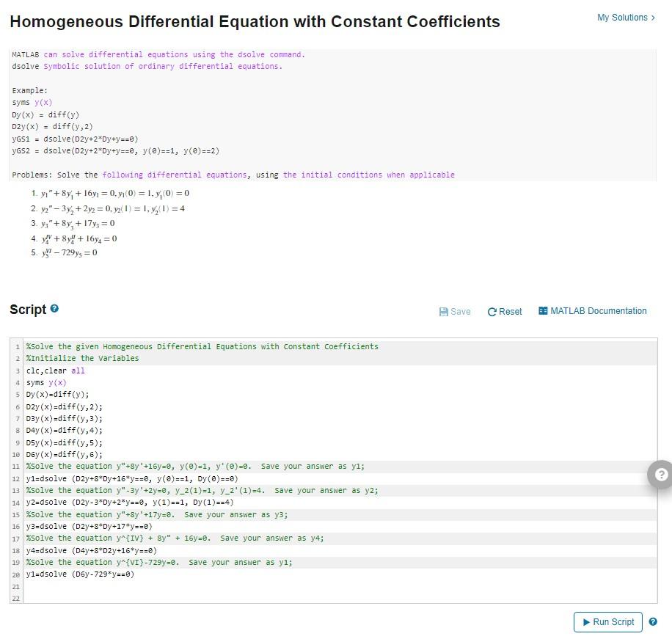Open the My Solutions link
672x639 pixels.
(622, 17)
